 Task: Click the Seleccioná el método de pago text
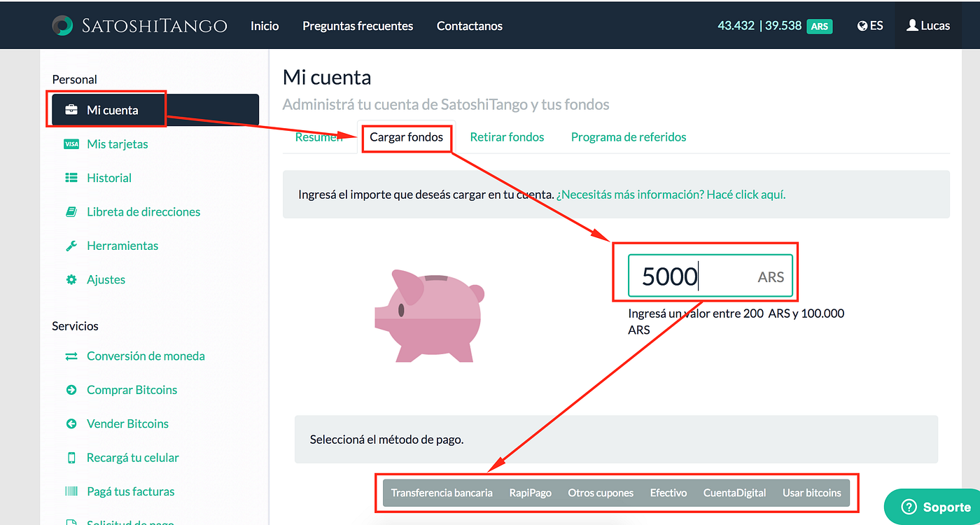386,440
